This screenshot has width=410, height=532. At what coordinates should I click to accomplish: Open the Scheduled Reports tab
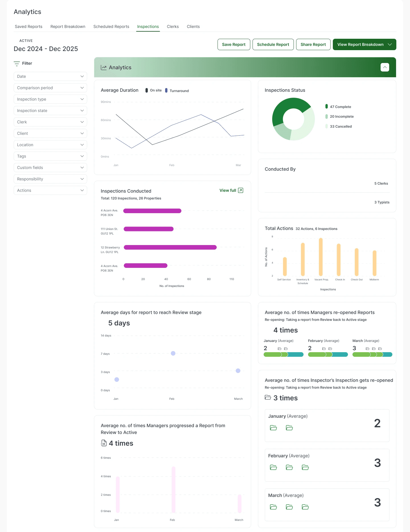111,27
